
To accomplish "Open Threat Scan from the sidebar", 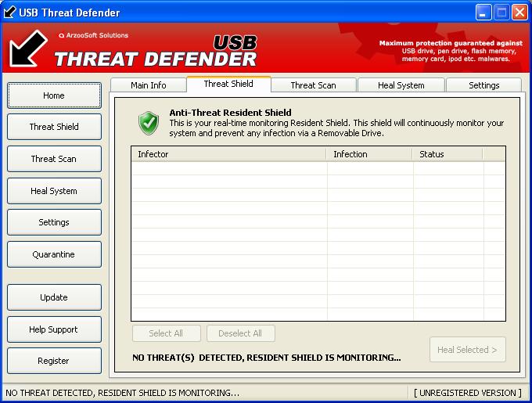I will (x=54, y=159).
